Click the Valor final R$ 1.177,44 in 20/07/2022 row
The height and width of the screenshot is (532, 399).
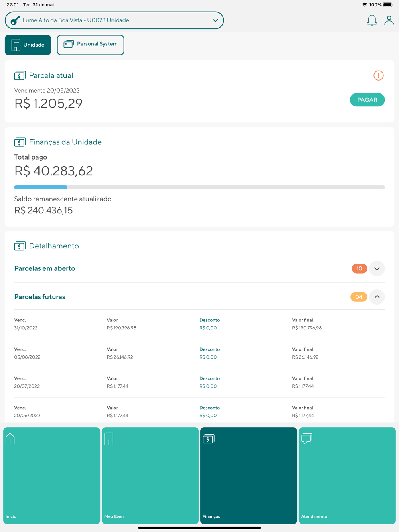303,386
